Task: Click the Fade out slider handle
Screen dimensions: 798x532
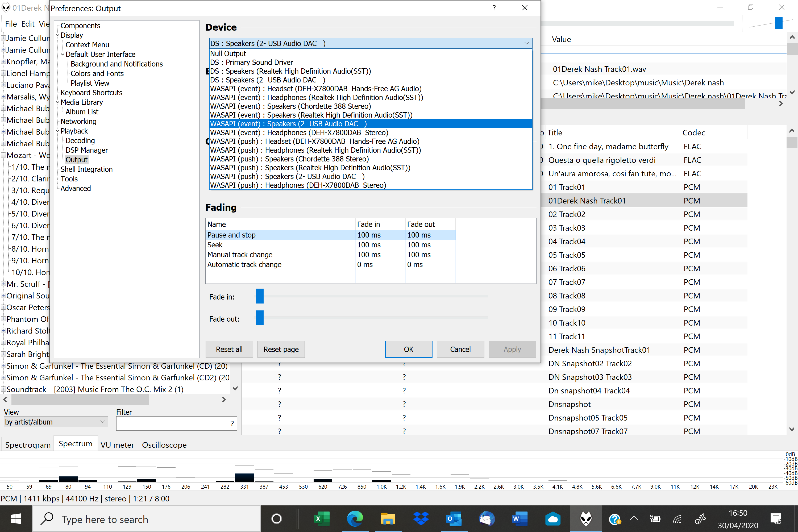Action: click(x=260, y=318)
